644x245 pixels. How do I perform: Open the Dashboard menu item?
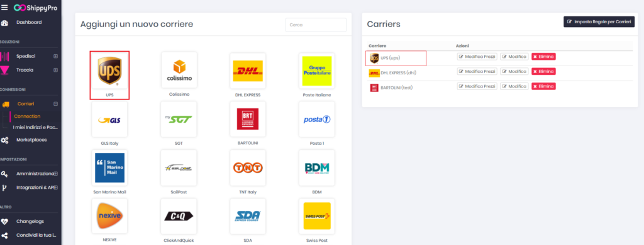click(x=29, y=22)
